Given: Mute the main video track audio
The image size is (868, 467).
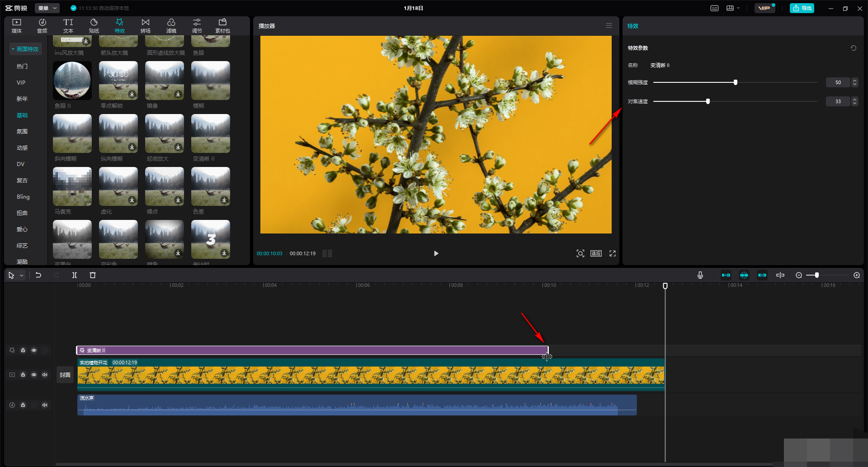Looking at the screenshot, I should click(x=45, y=375).
